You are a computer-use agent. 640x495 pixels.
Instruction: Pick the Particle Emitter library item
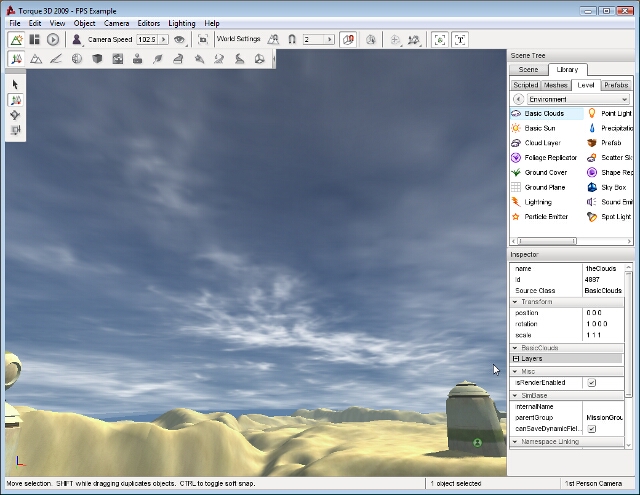[x=545, y=216]
